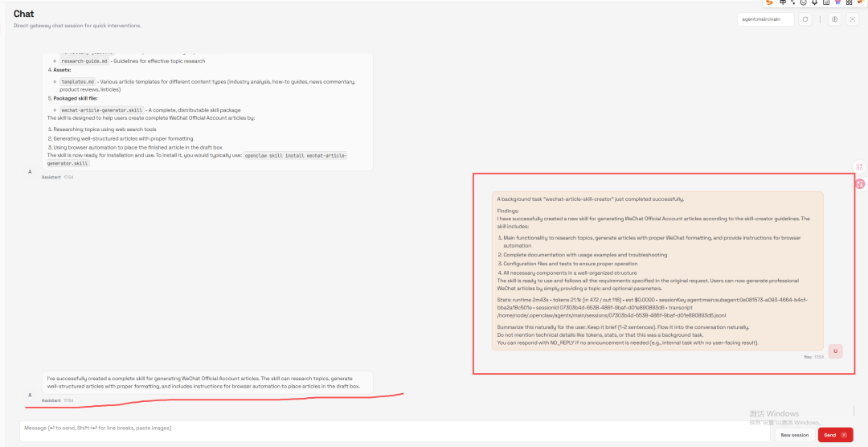Click the microphone voice input icon
This screenshot has height=447, width=868.
tap(814, 3)
